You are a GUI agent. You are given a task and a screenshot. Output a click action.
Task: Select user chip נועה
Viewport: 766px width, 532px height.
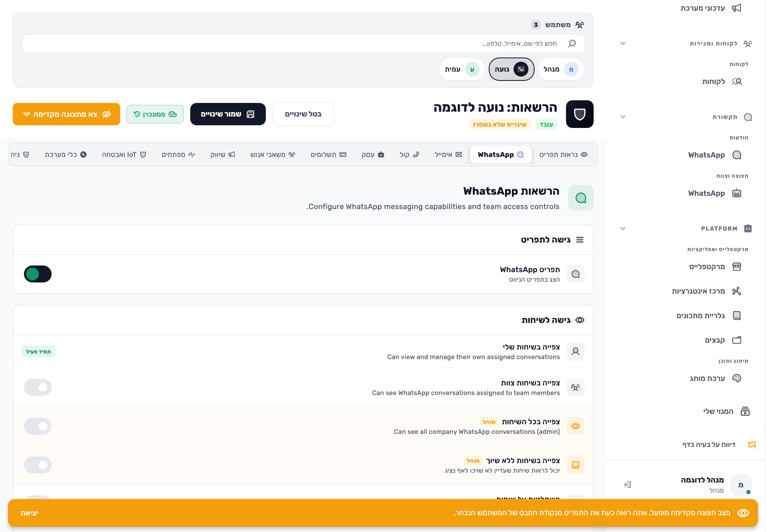click(511, 69)
